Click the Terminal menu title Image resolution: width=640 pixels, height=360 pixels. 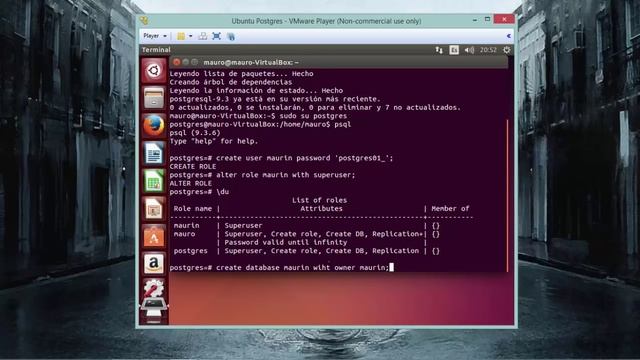pyautogui.click(x=156, y=50)
